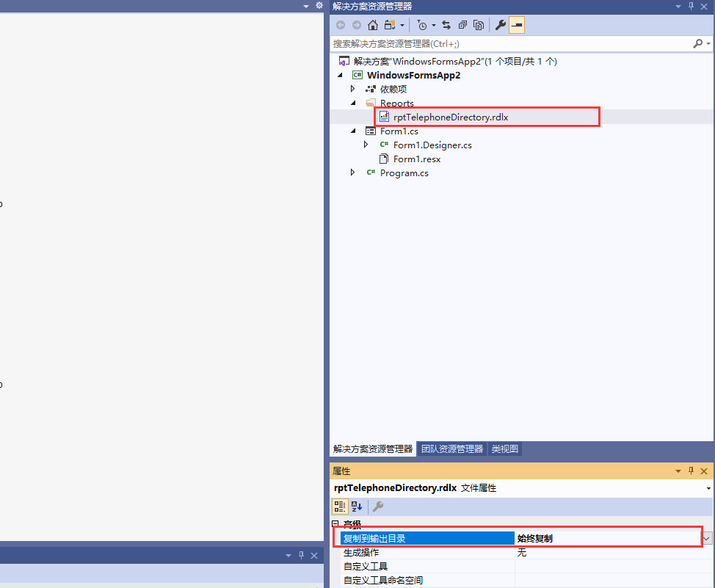The height and width of the screenshot is (588, 715).
Task: Select Form1.Designer.cs file
Action: click(x=432, y=145)
